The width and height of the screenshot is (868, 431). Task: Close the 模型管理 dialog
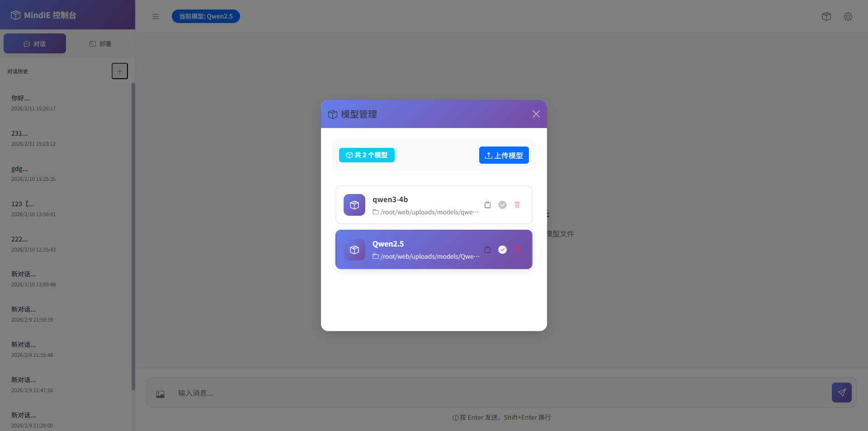point(536,114)
